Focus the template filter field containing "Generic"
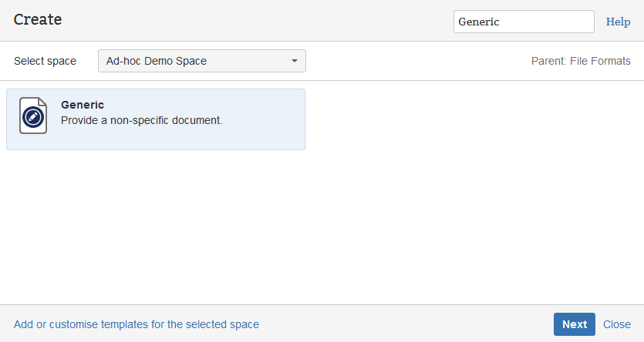644x342 pixels. pos(523,22)
